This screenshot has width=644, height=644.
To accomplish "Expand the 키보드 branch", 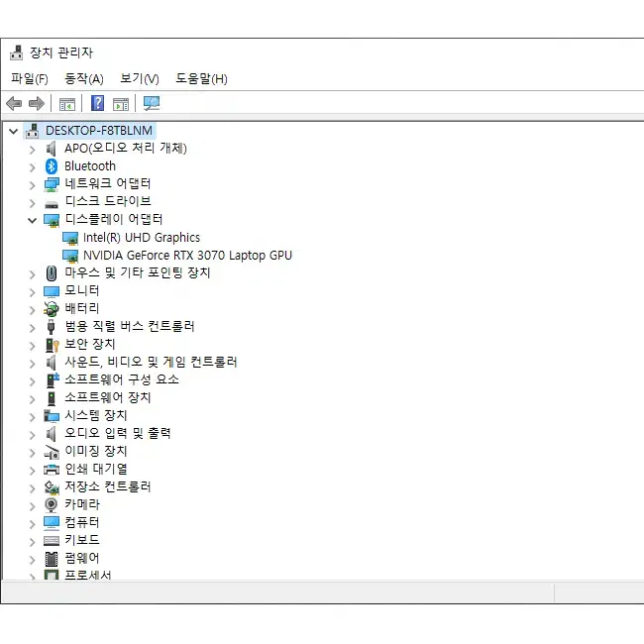I will click(33, 542).
